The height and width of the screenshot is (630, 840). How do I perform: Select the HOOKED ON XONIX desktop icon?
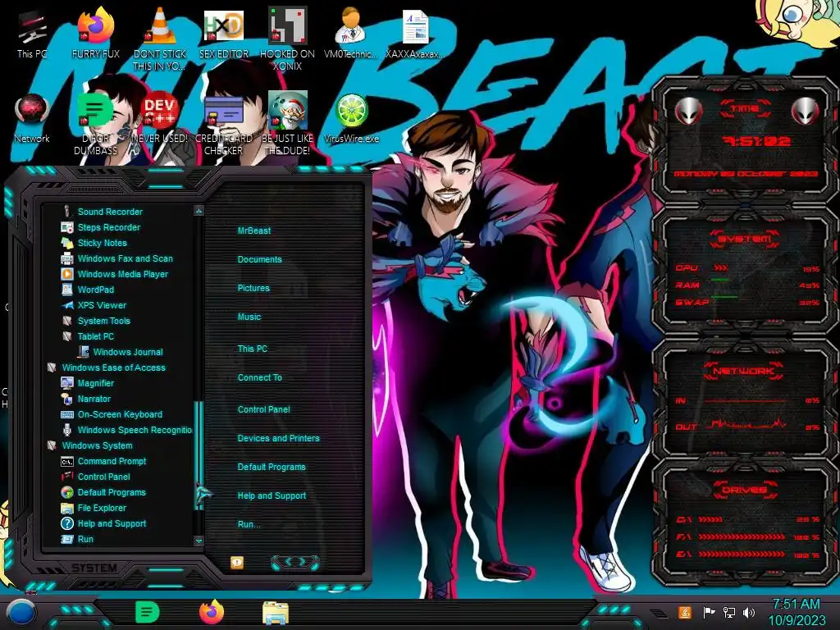pos(288,39)
